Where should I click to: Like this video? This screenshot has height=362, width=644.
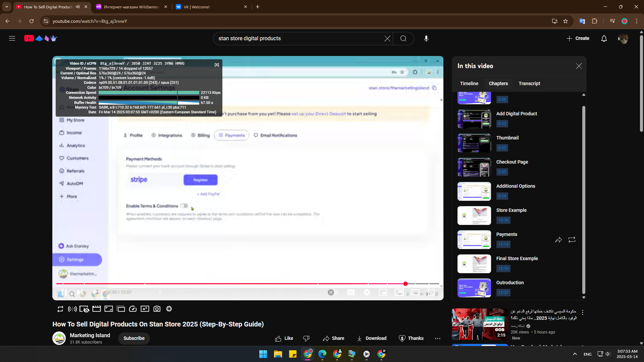[x=284, y=339]
